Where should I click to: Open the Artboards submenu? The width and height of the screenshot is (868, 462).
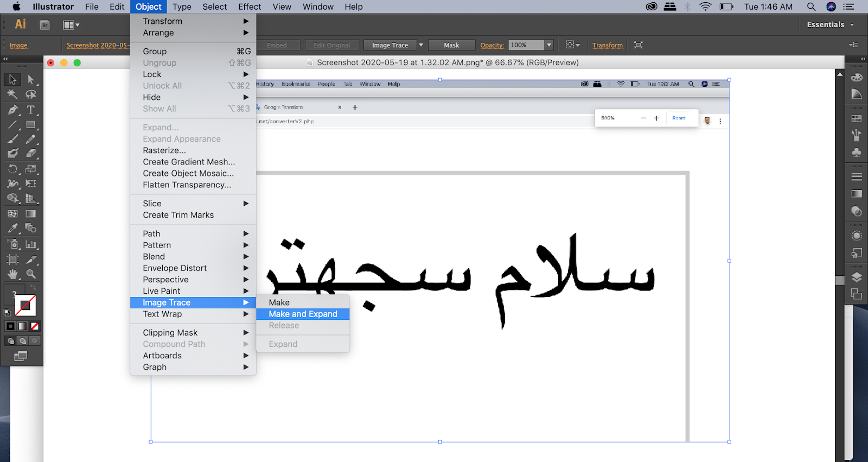(x=193, y=356)
